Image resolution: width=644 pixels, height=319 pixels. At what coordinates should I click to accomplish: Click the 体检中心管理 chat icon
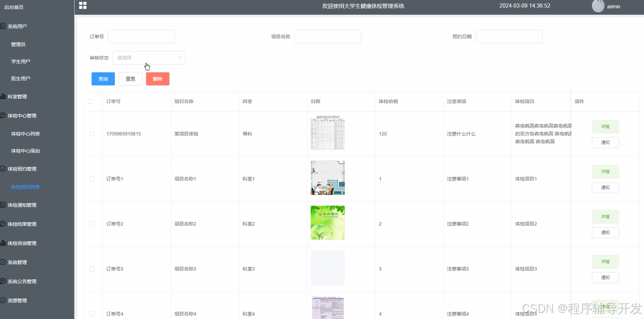point(3,115)
